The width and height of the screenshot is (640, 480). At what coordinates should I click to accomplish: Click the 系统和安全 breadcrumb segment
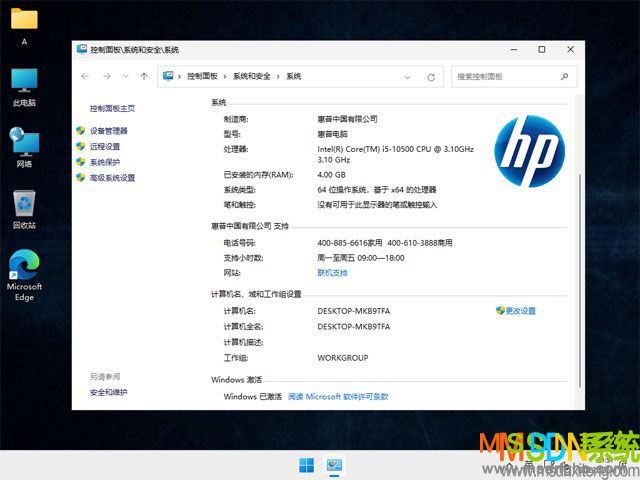[x=251, y=76]
